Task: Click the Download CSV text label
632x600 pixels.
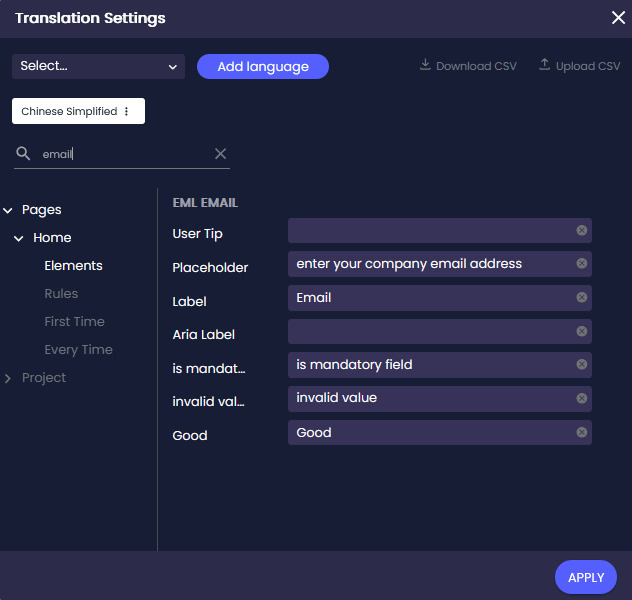Action: click(x=476, y=66)
